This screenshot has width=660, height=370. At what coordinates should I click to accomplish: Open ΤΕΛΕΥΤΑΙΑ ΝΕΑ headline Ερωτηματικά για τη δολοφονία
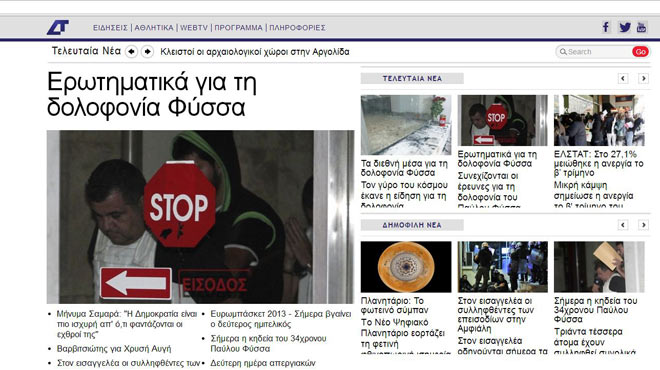pyautogui.click(x=498, y=159)
